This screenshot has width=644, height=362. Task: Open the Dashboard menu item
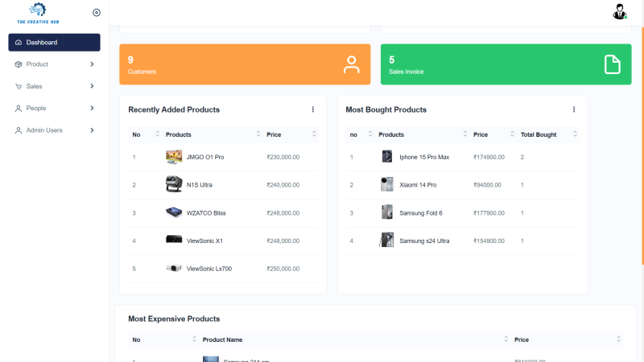(x=54, y=42)
